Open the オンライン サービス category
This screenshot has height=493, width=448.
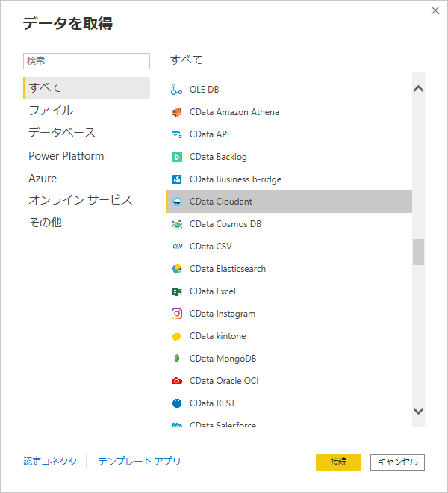[87, 200]
